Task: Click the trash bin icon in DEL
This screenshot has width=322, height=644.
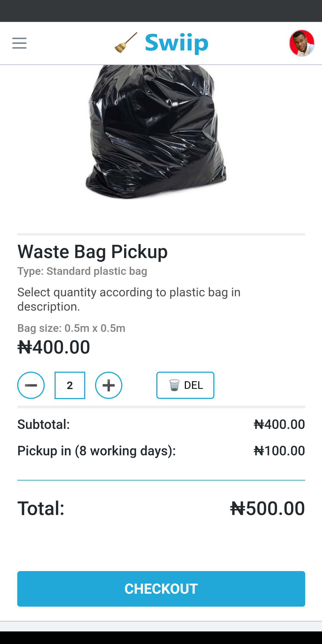Action: tap(174, 385)
